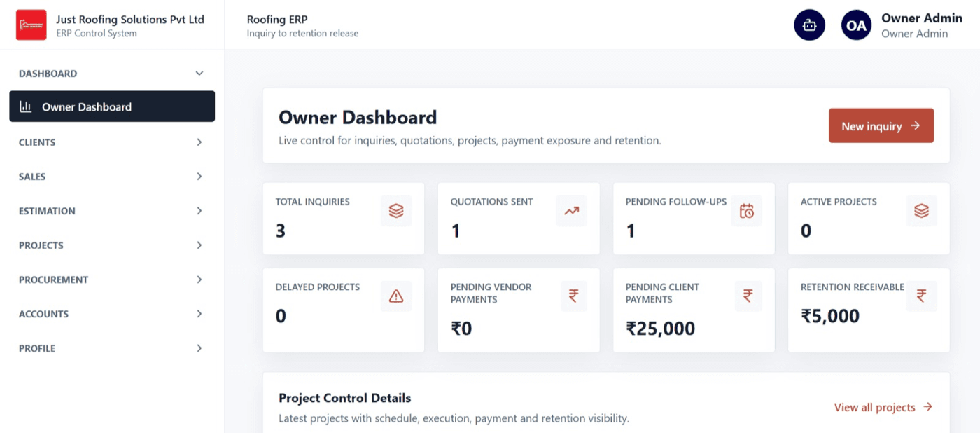The width and height of the screenshot is (980, 433).
Task: Click the DELAYED PROJECTS label
Action: point(318,287)
